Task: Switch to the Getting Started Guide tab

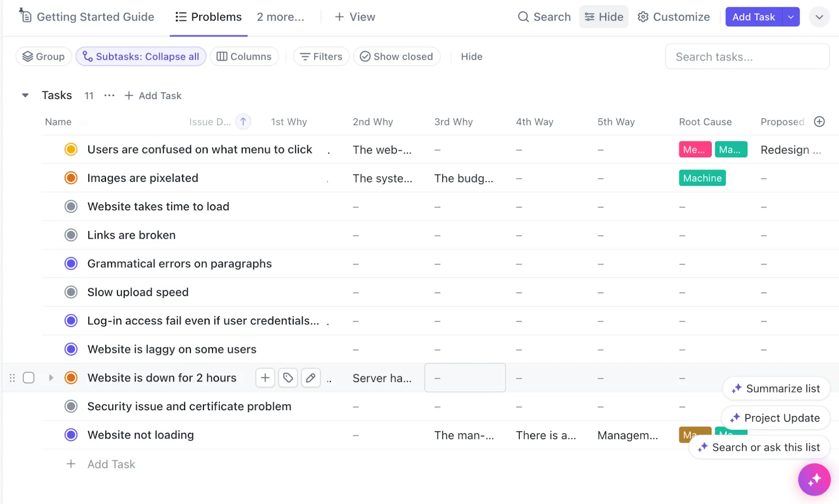Action: click(x=87, y=17)
